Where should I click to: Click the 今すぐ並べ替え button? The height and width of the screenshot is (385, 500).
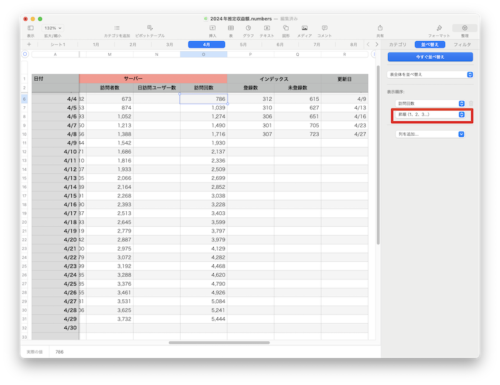pyautogui.click(x=430, y=57)
